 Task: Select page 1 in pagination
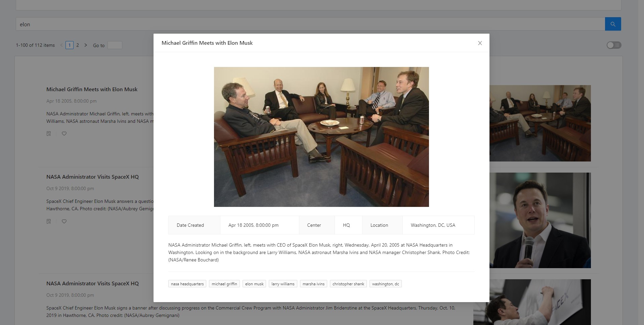(x=70, y=45)
